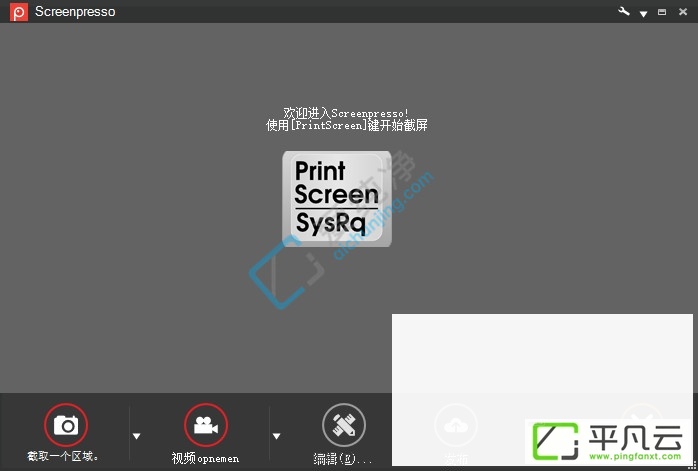This screenshot has width=698, height=471.
Task: Click the '截取一个区域' label
Action: click(x=63, y=456)
